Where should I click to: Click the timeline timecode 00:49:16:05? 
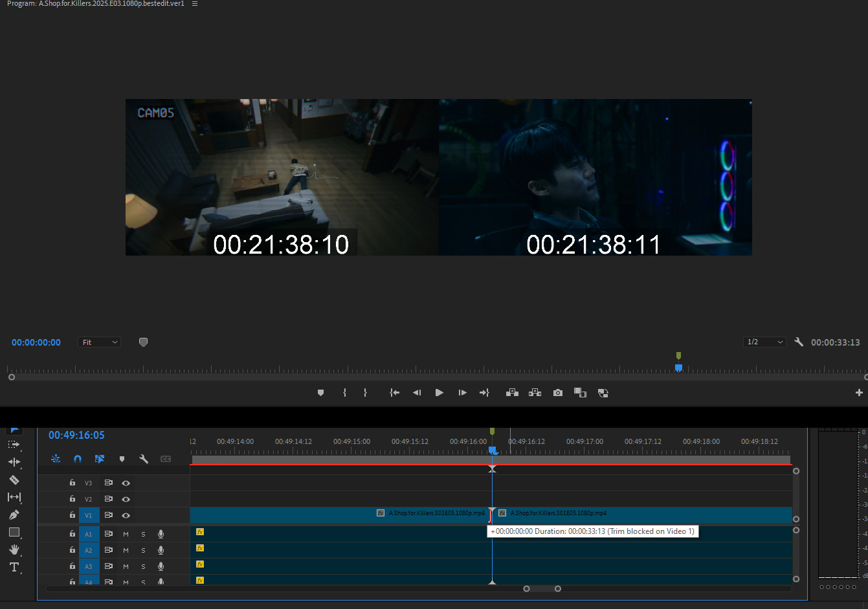tap(76, 435)
